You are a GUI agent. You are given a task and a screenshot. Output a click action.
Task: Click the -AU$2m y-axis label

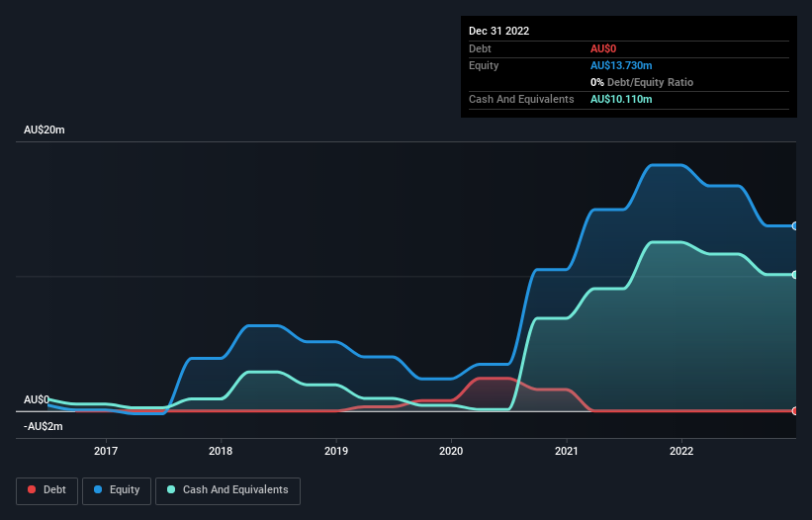(43, 427)
